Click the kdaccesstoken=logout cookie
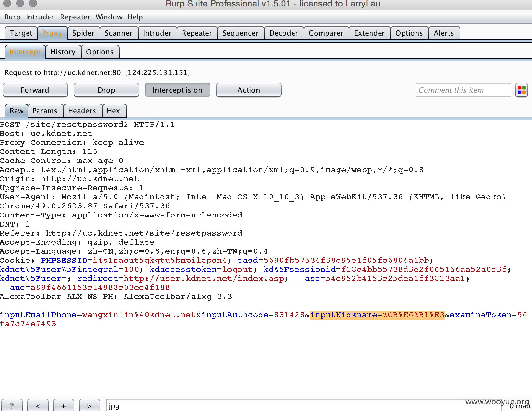The width and height of the screenshot is (532, 411). [201, 269]
